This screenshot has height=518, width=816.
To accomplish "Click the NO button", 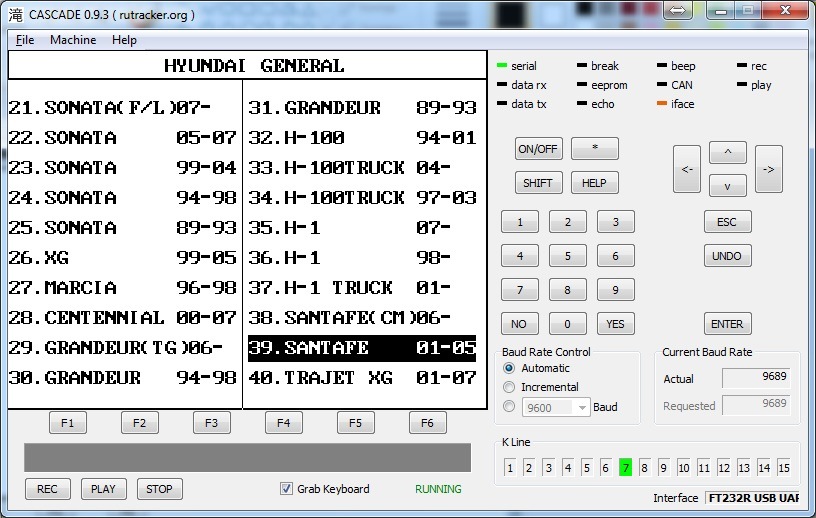I will click(x=519, y=324).
